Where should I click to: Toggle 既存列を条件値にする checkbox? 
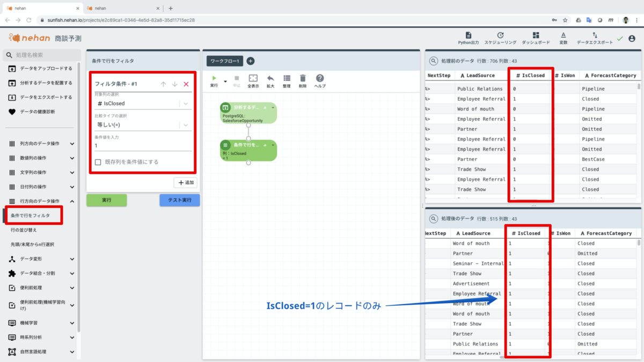pos(98,162)
